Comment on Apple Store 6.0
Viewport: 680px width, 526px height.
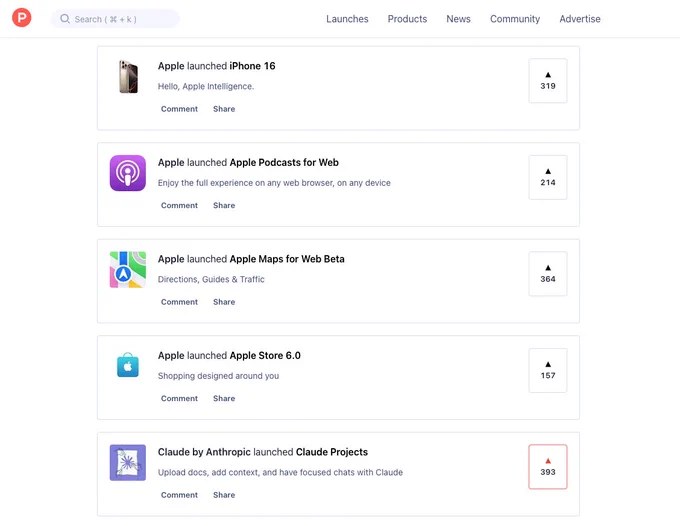[x=179, y=399]
